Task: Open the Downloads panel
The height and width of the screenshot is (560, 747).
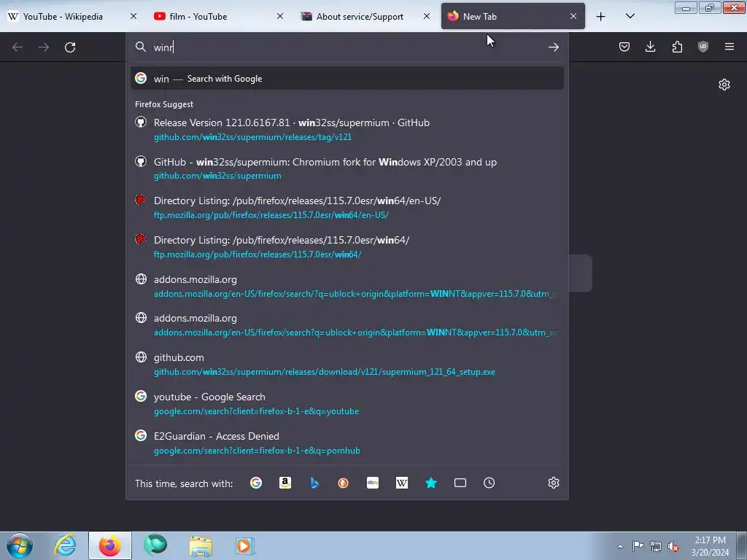Action: click(x=650, y=47)
